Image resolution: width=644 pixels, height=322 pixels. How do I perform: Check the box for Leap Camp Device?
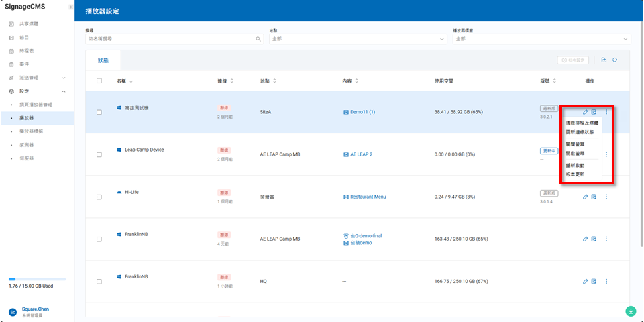[99, 154]
